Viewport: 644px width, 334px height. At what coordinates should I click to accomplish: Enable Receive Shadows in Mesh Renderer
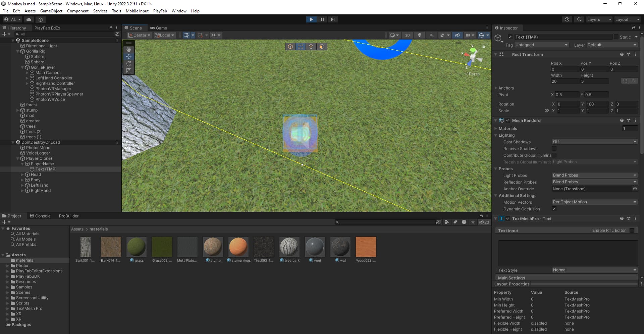point(554,148)
